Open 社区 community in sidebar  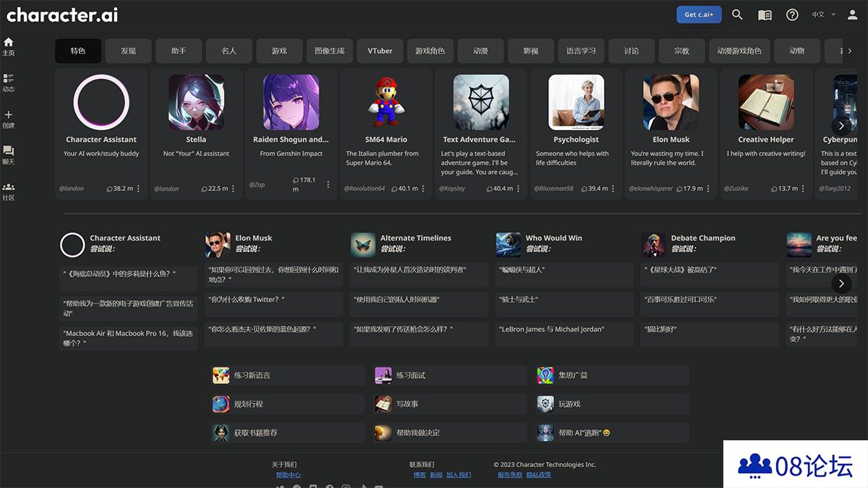click(x=9, y=192)
